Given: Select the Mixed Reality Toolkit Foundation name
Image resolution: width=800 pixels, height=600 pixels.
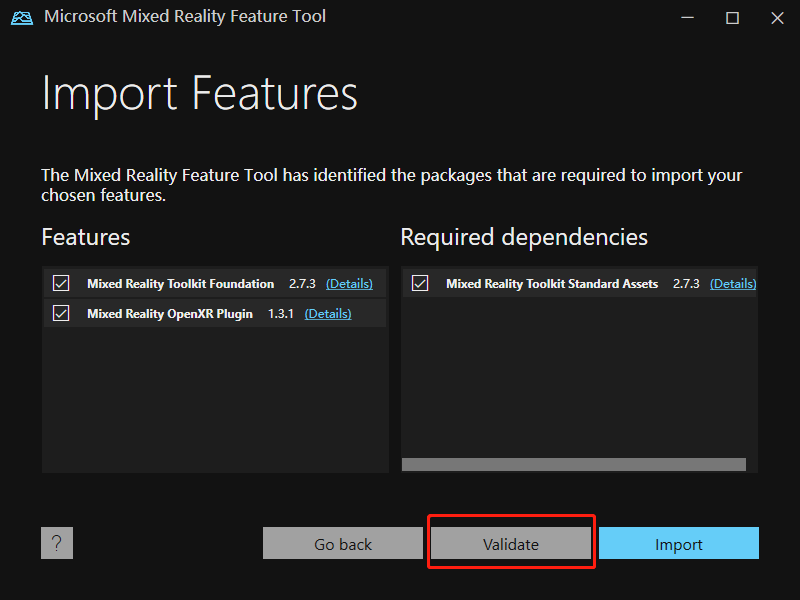Looking at the screenshot, I should (x=181, y=284).
